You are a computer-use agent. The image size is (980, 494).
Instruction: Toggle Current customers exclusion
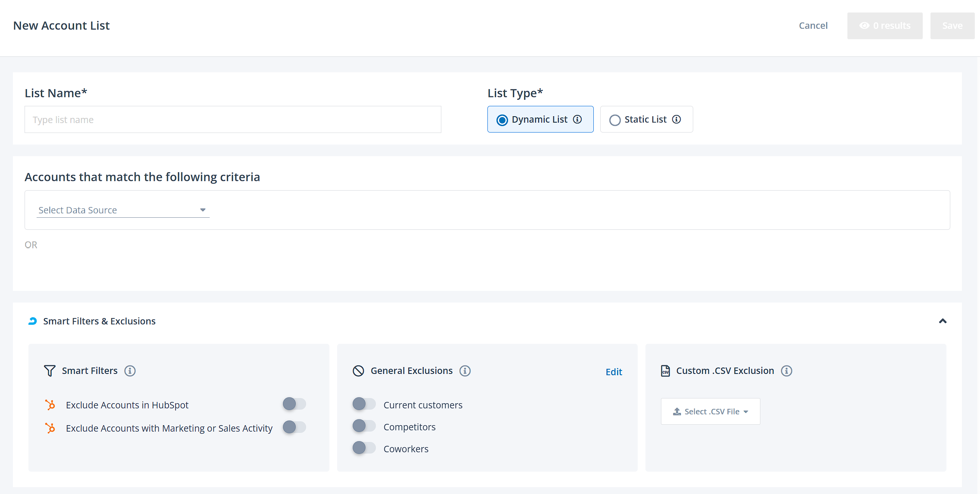click(x=364, y=404)
